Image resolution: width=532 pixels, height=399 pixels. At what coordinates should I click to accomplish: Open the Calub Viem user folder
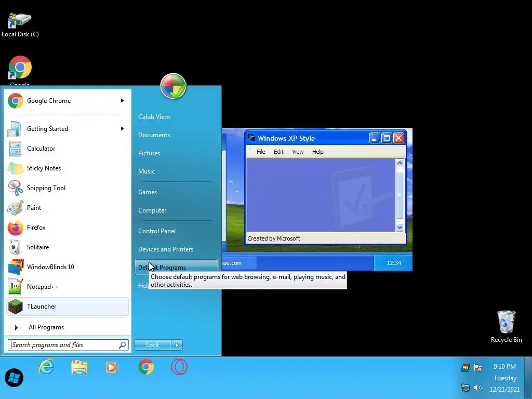click(x=154, y=117)
